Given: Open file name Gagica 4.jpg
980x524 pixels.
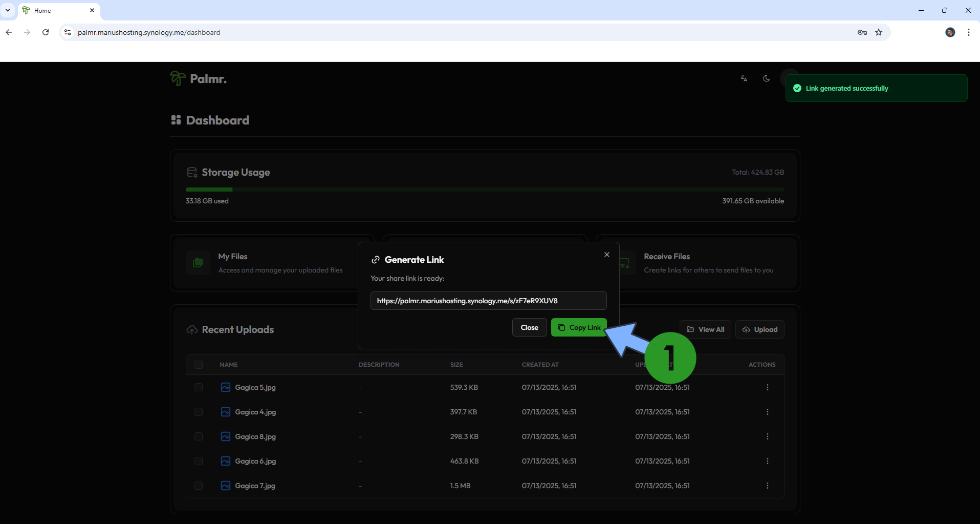Looking at the screenshot, I should pos(255,412).
